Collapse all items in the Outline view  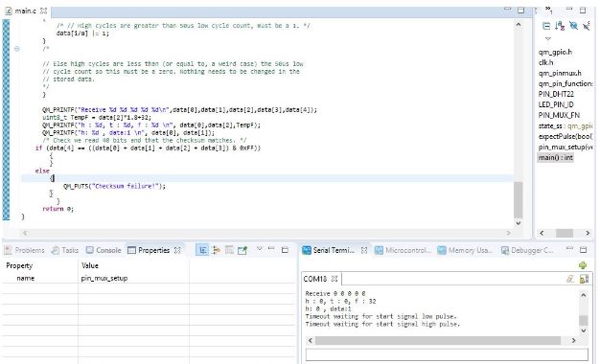tap(546, 26)
